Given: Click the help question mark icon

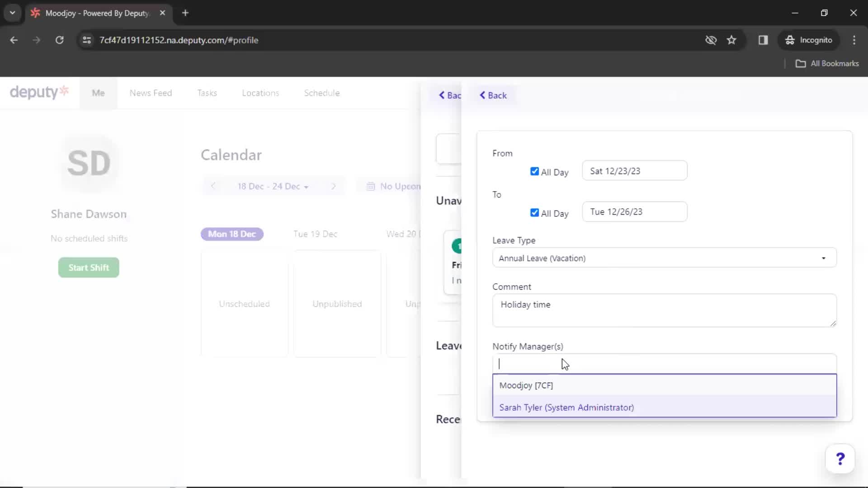Looking at the screenshot, I should tap(840, 458).
